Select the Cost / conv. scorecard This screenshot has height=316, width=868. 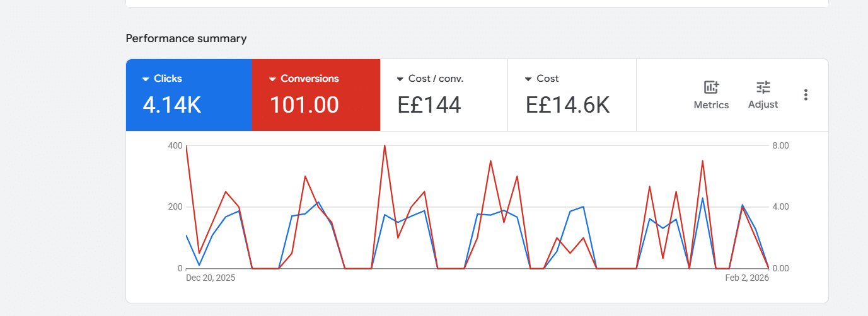pos(444,95)
